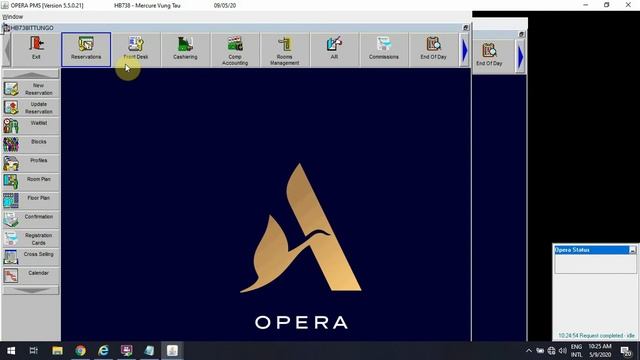Click right blue arrow in background window toolbar
Viewport: 640px width, 360px height.
(x=520, y=57)
